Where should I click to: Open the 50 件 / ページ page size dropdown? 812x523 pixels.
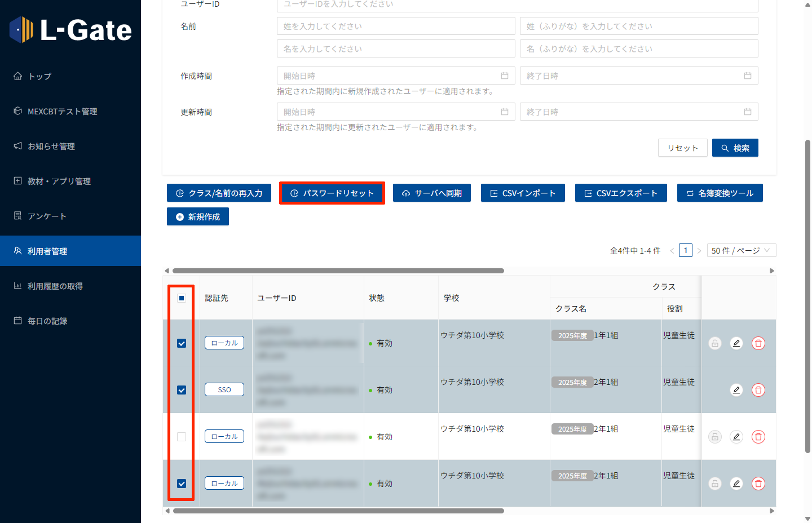(x=741, y=251)
